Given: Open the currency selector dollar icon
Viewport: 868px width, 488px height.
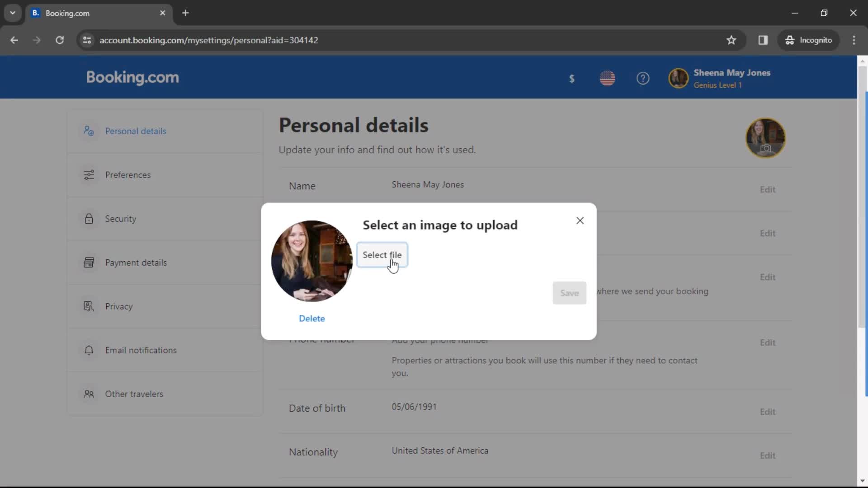Looking at the screenshot, I should 571,79.
